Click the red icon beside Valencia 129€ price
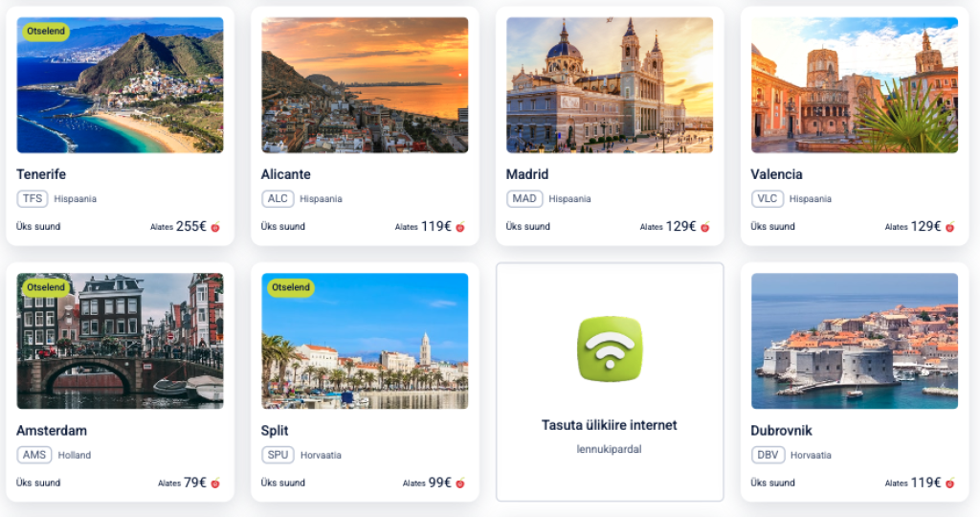Viewport: 980px width, 517px height. click(950, 227)
